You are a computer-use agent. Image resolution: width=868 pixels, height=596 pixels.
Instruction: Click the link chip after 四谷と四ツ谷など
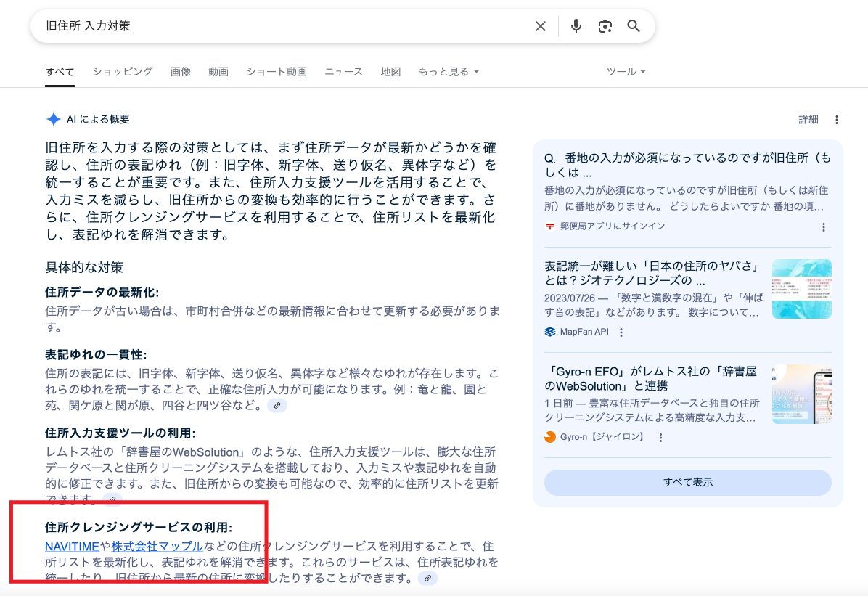277,406
